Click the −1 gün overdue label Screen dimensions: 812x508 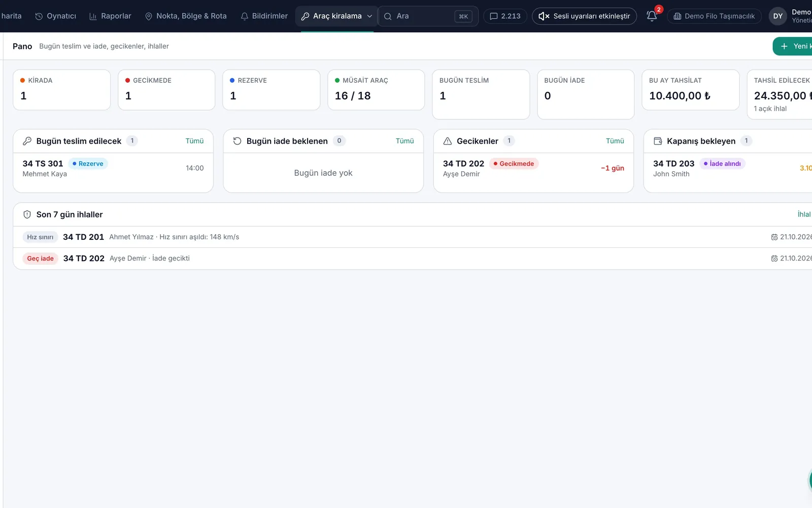[613, 168]
